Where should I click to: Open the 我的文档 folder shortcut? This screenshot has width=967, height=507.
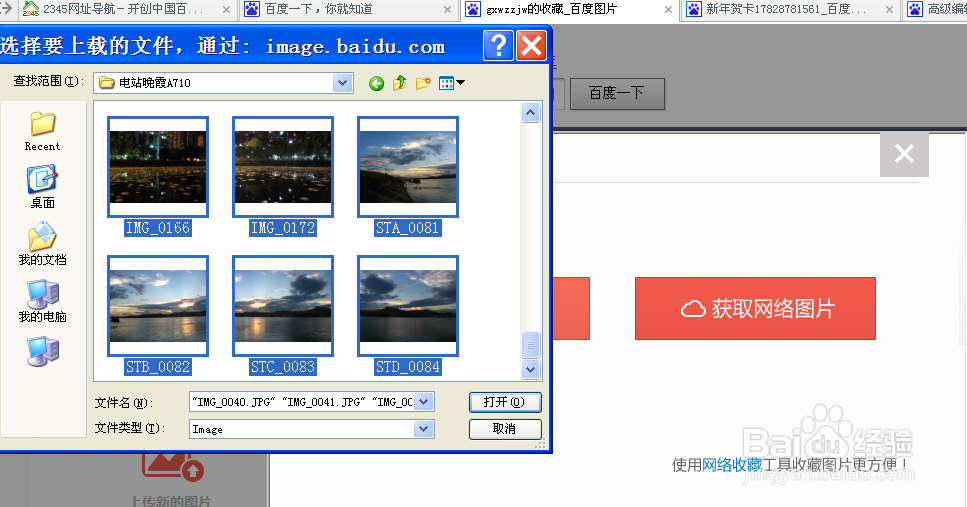point(43,244)
